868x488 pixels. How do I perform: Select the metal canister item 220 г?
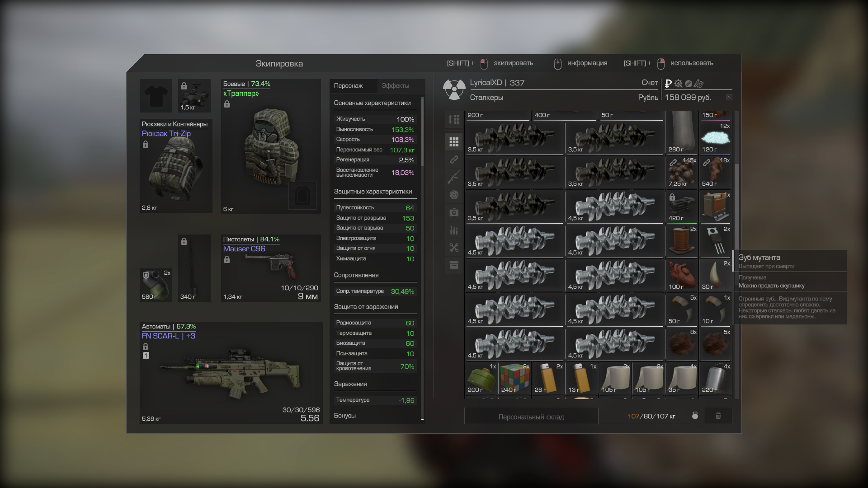coord(715,379)
